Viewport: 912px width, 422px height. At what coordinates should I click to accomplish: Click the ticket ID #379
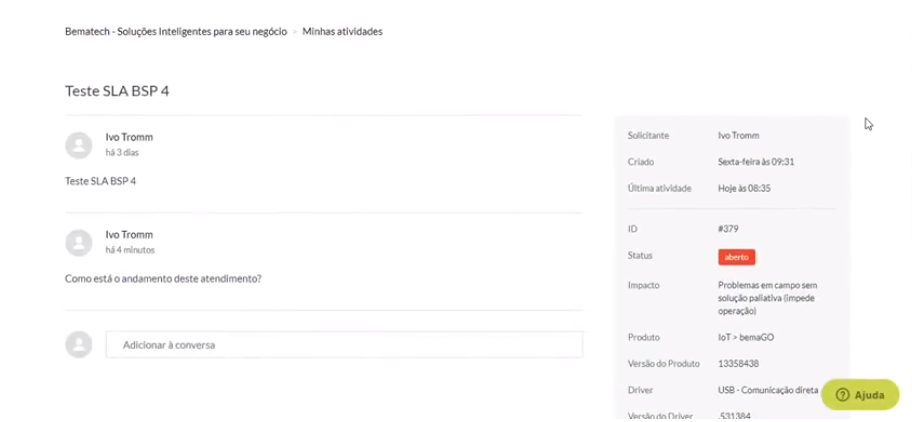coord(728,229)
